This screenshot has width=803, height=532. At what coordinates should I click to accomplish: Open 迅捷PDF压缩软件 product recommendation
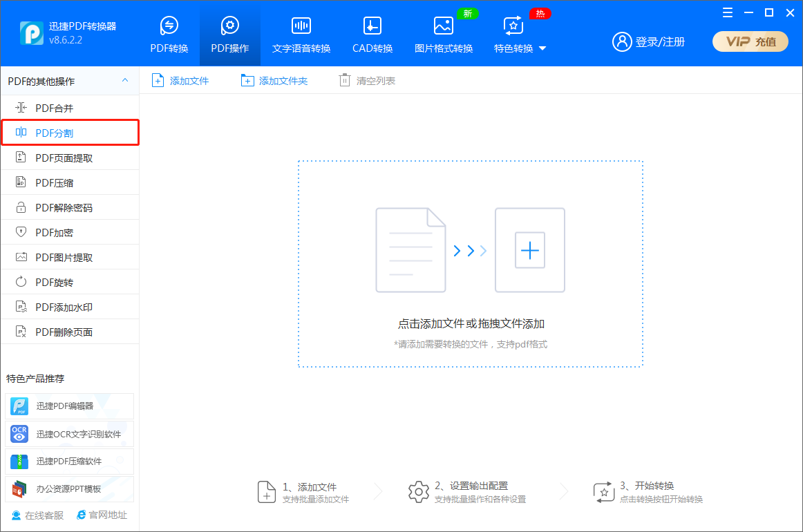(70, 462)
